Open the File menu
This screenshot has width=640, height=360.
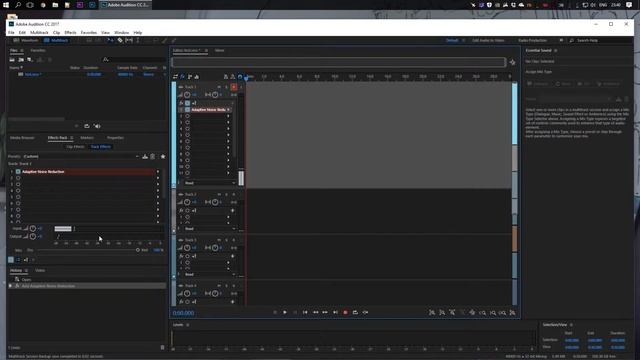point(11,32)
